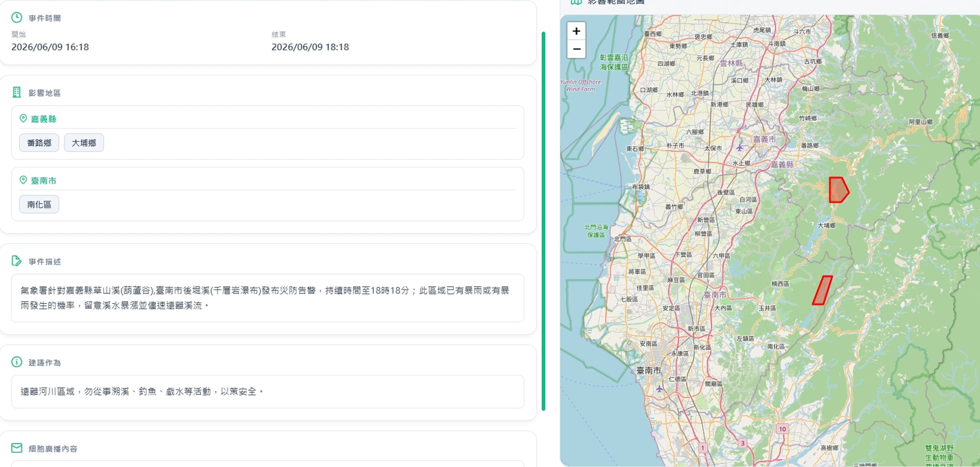Click the 事件時間 section heading
This screenshot has width=980, height=467.
45,18
